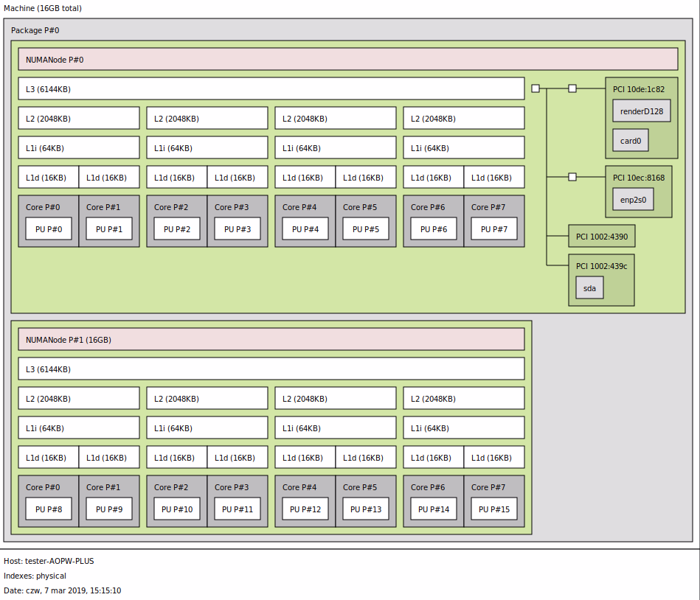Click the PCI 10de:1c82 label

coord(638,89)
